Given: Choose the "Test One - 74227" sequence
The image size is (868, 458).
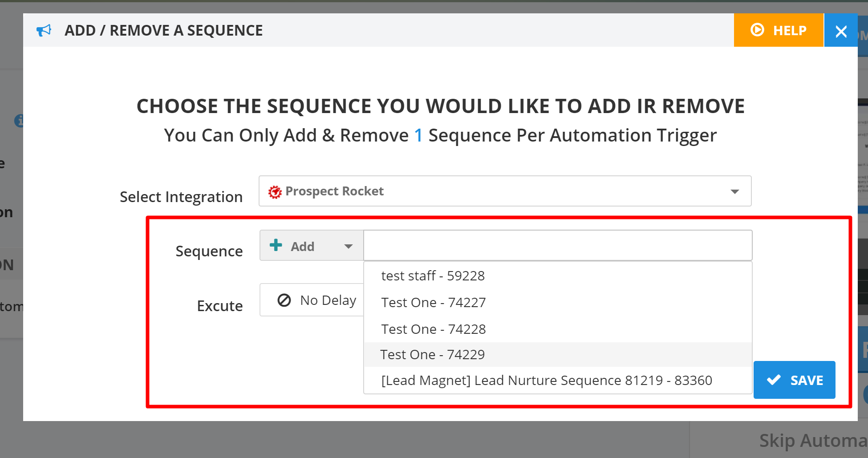Looking at the screenshot, I should pos(433,303).
